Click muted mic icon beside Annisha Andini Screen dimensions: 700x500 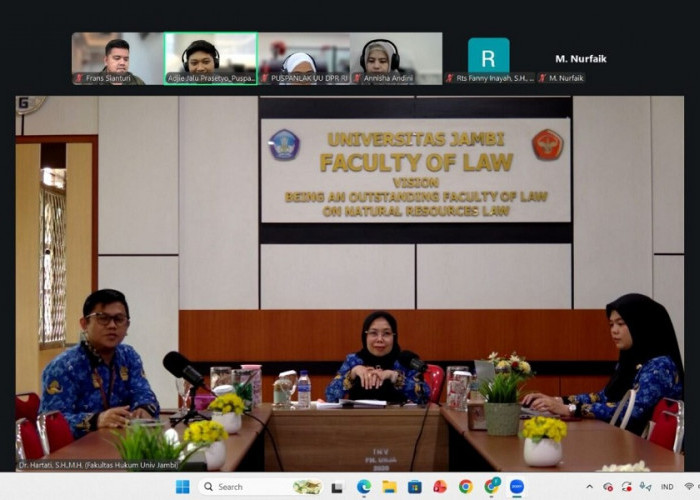pos(357,78)
